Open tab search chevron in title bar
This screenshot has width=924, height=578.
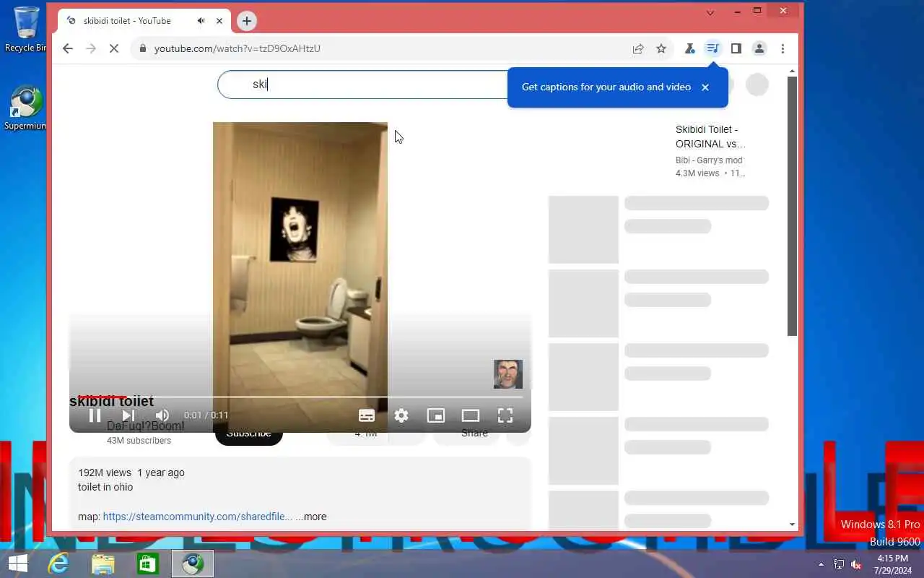click(x=710, y=12)
